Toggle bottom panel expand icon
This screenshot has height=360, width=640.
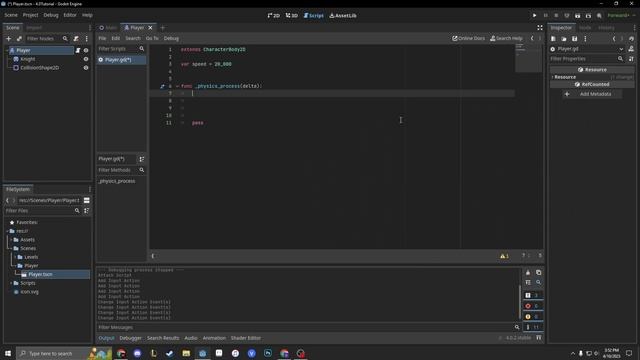pyautogui.click(x=539, y=338)
